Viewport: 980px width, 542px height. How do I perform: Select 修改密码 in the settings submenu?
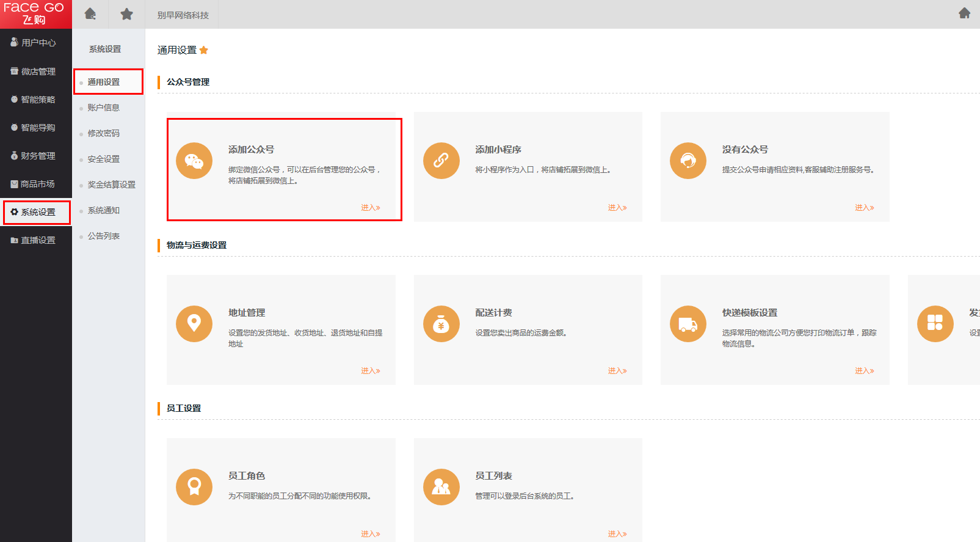103,133
